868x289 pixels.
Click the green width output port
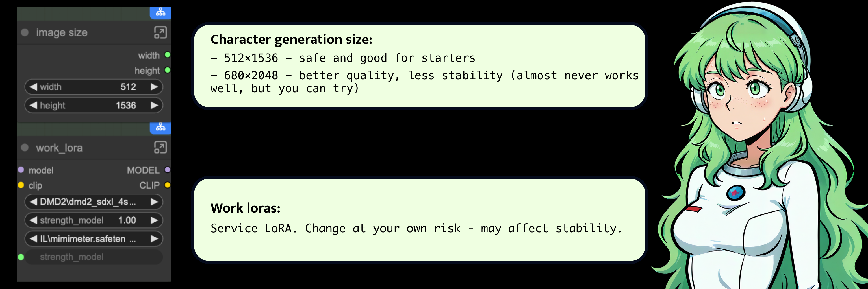(x=168, y=55)
